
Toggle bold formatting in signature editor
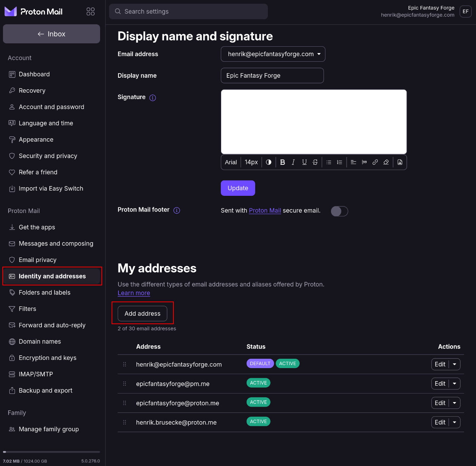[282, 162]
